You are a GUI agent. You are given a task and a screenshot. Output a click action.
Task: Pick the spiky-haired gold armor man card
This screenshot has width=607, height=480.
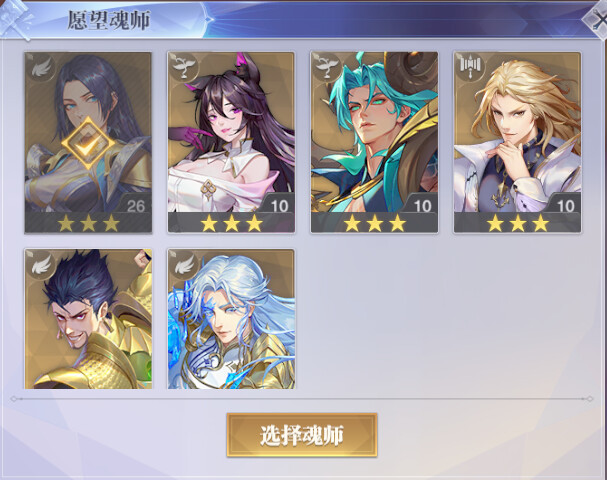click(x=88, y=319)
